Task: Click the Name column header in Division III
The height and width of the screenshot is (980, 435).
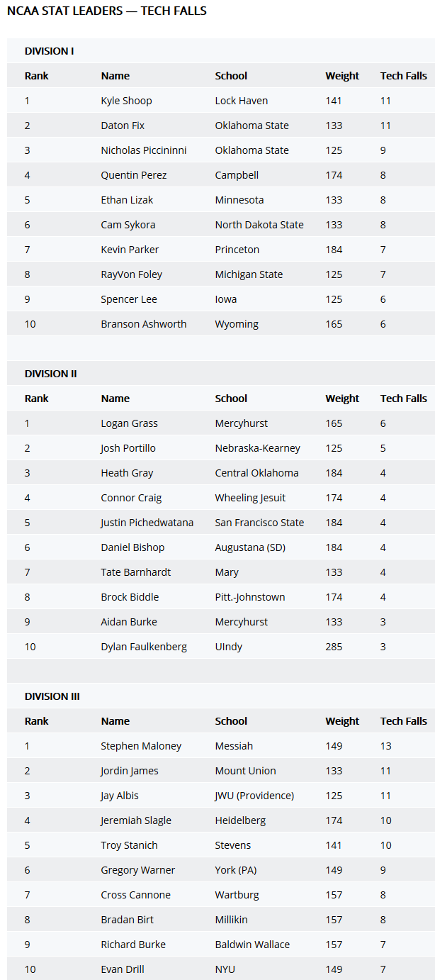Action: pos(115,721)
